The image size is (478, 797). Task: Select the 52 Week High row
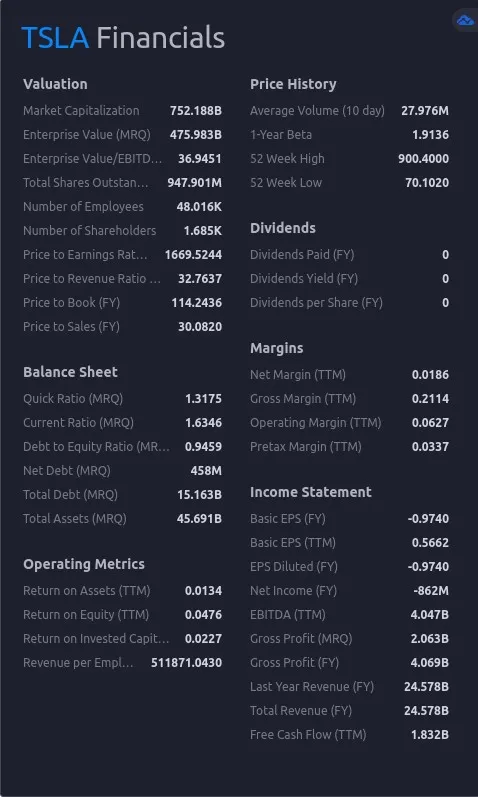(x=349, y=159)
